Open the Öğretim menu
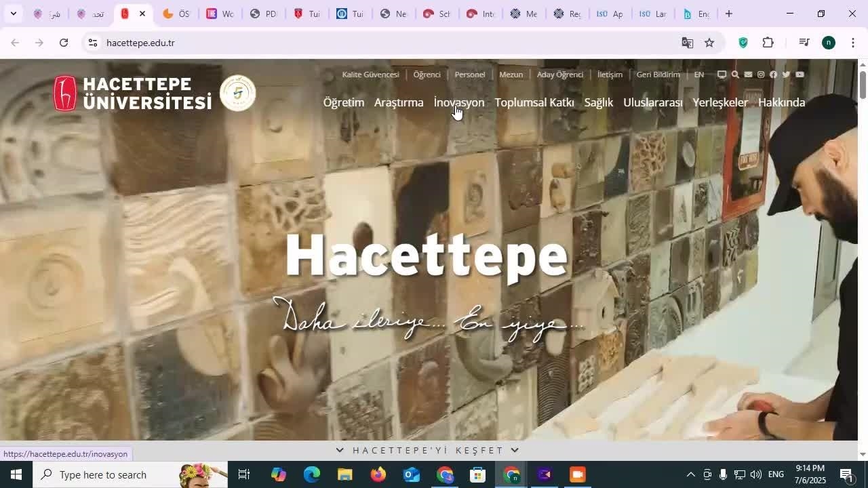The image size is (868, 488). [x=343, y=102]
